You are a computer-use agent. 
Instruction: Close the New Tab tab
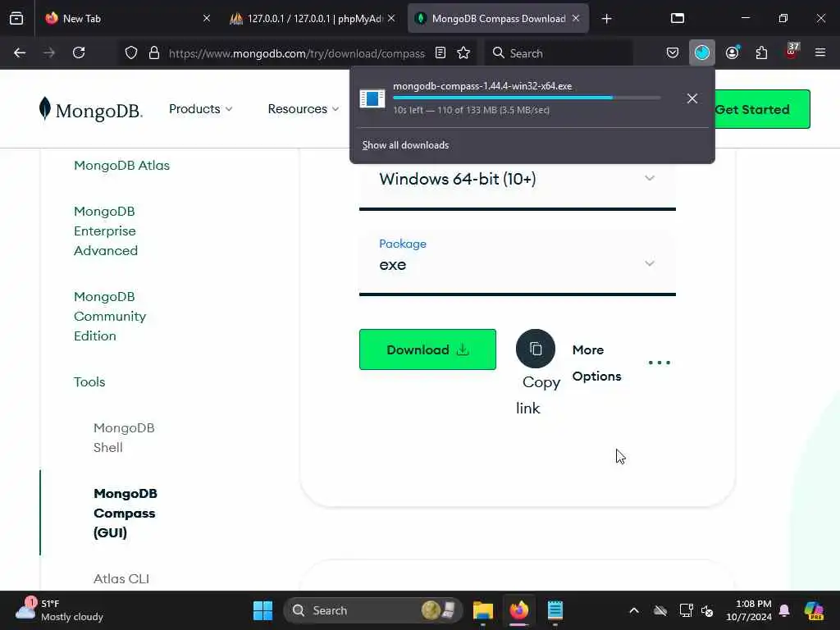(x=207, y=18)
